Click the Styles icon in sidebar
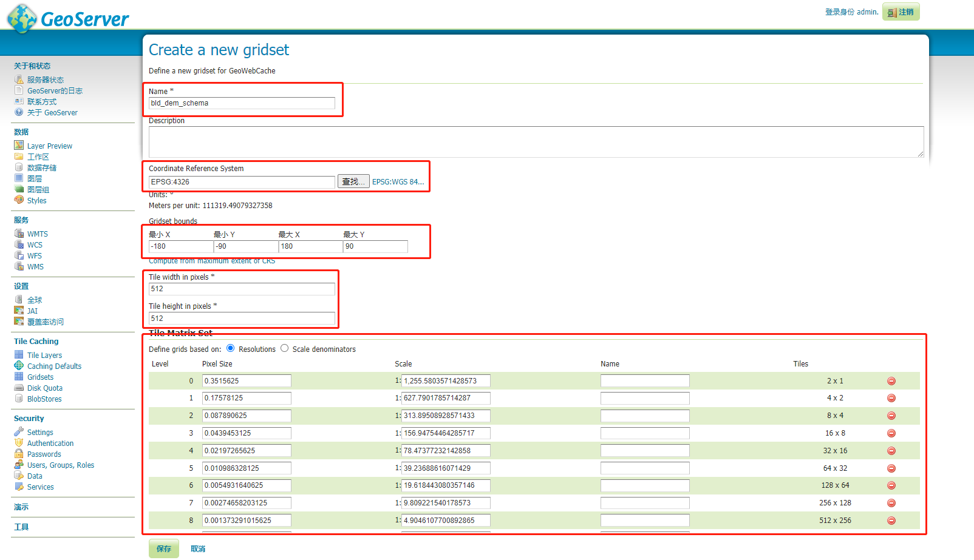 19,200
